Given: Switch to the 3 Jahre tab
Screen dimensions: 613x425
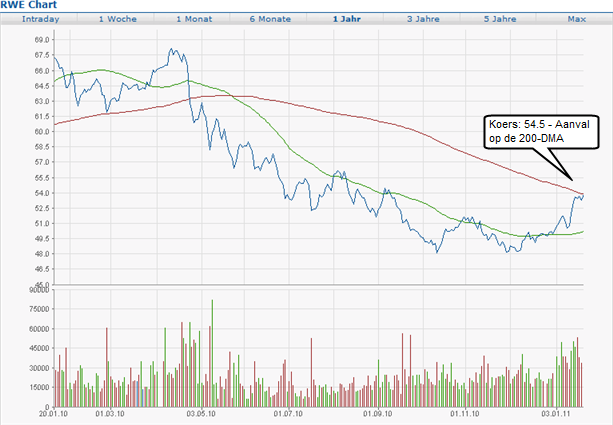Looking at the screenshot, I should [425, 19].
